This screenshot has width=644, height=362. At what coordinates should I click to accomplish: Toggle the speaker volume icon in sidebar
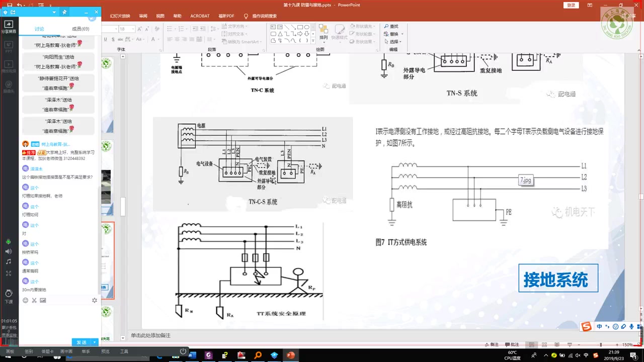tap(9, 251)
